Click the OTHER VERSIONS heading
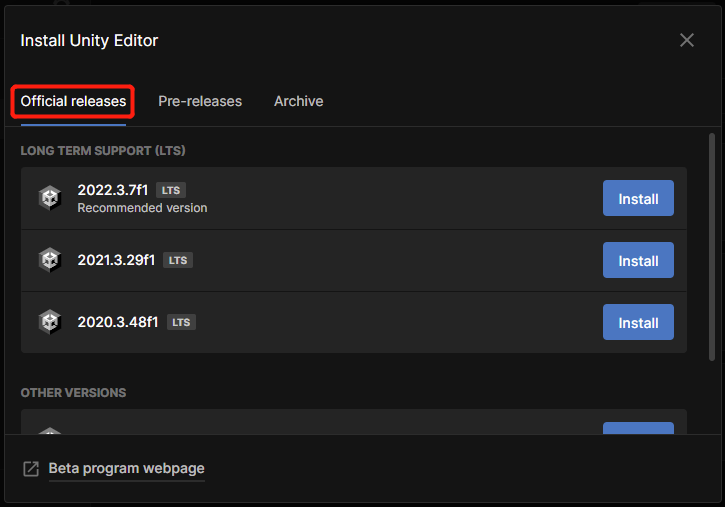Viewport: 725px width, 507px height. [73, 393]
